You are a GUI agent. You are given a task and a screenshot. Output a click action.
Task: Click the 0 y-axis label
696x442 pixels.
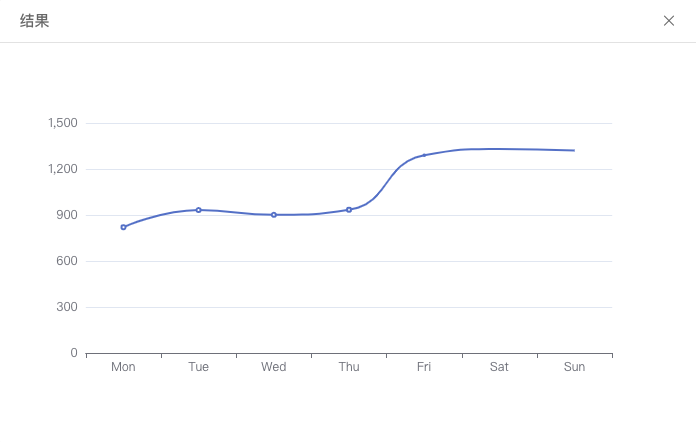(x=74, y=353)
